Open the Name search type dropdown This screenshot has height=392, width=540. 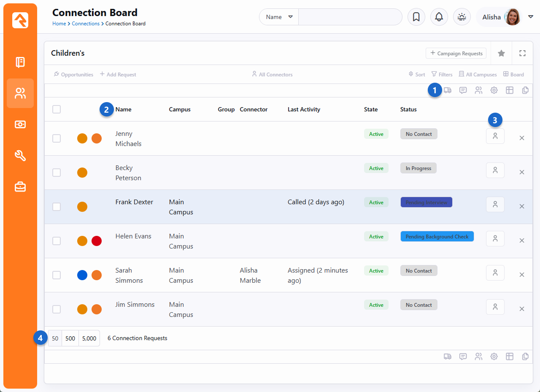click(x=279, y=17)
